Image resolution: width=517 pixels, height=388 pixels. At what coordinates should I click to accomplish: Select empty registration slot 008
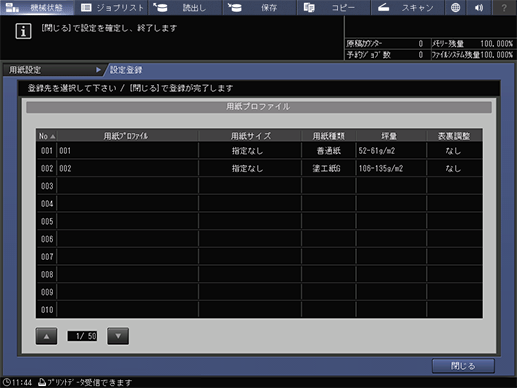point(259,274)
